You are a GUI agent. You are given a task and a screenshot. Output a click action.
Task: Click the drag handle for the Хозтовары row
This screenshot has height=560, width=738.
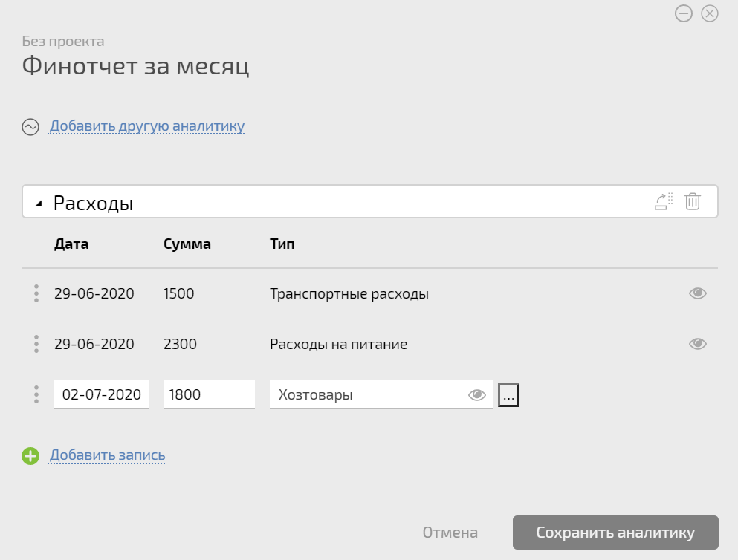tap(36, 394)
